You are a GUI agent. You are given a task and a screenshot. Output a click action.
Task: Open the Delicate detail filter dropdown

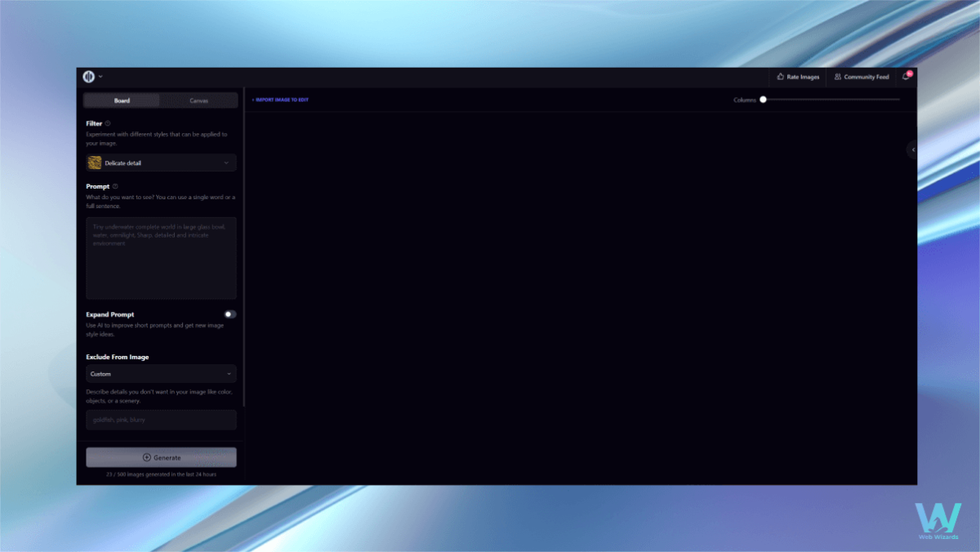[162, 162]
